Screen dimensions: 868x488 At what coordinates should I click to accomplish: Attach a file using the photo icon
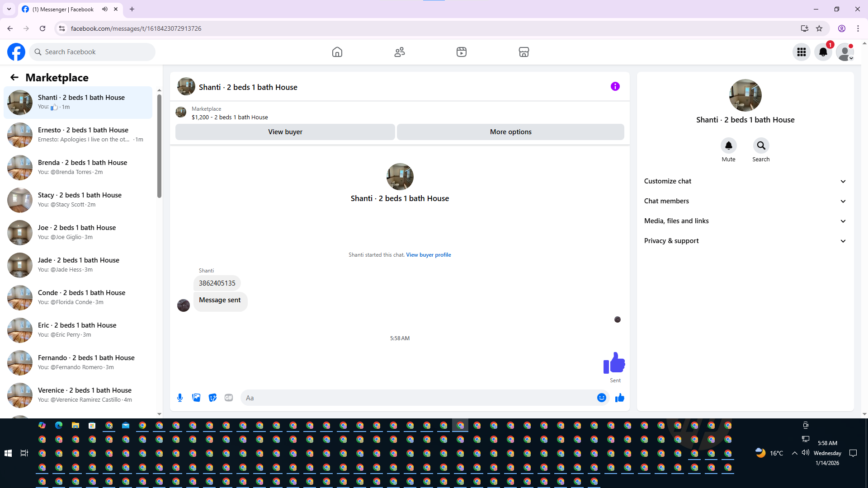(x=196, y=398)
